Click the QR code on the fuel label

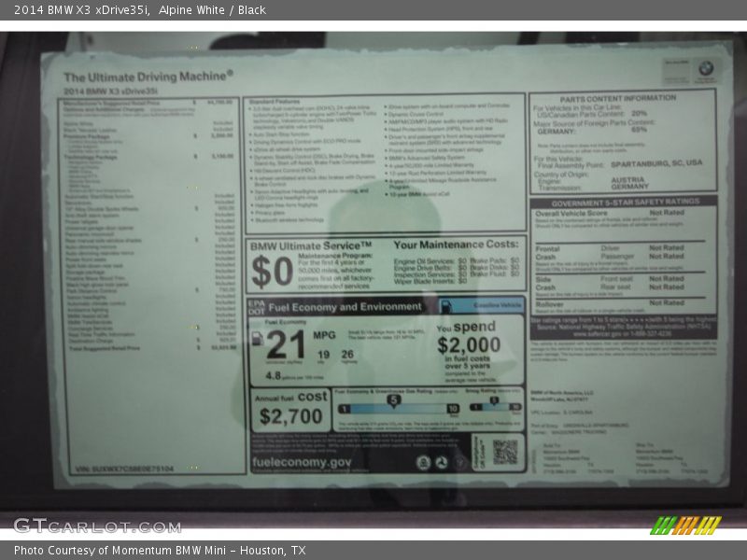tap(505, 452)
